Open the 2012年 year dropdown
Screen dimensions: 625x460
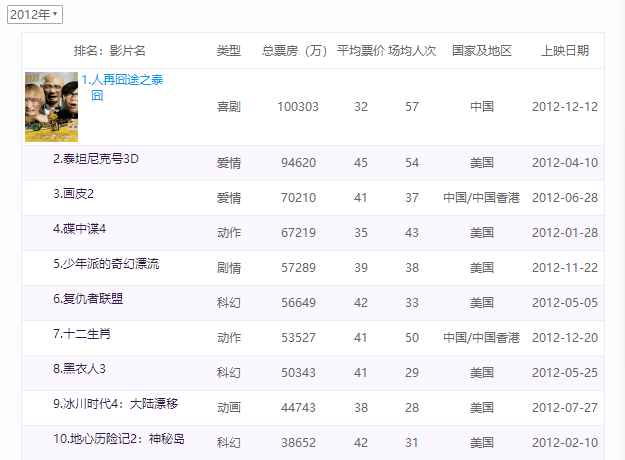(x=34, y=14)
